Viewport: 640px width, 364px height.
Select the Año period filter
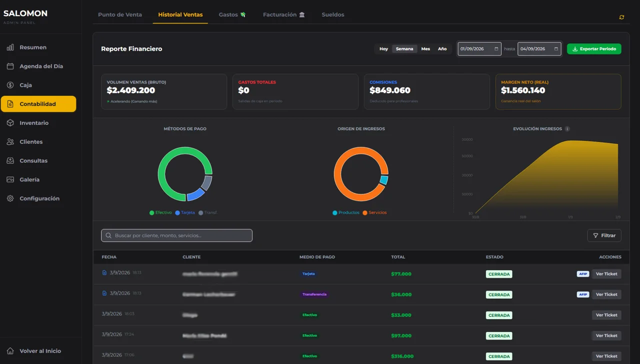point(442,49)
